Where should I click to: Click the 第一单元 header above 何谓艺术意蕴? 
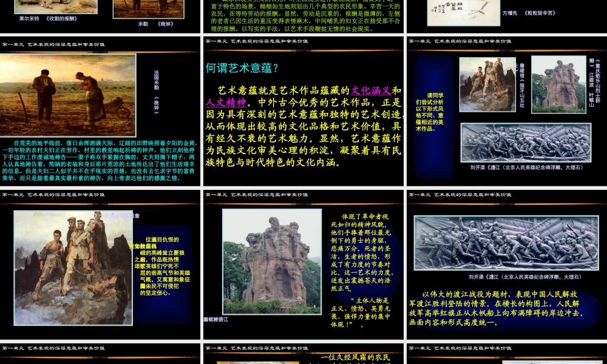(257, 41)
